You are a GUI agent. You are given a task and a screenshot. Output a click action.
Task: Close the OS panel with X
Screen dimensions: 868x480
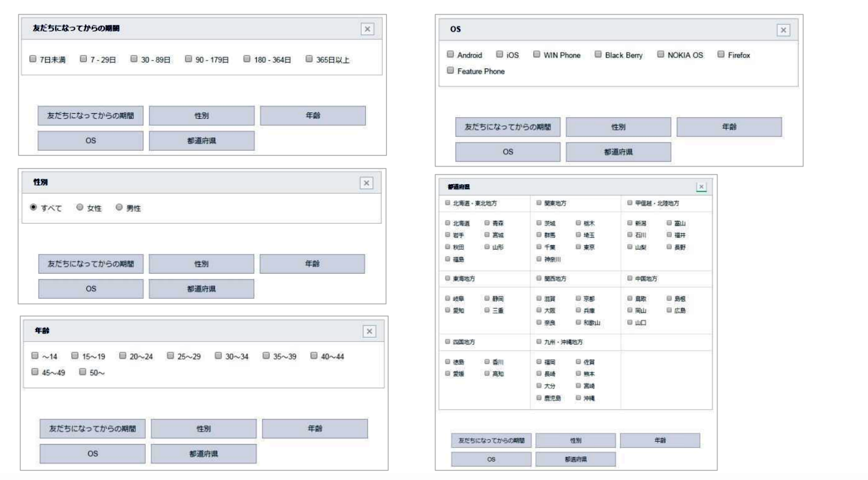coord(784,30)
